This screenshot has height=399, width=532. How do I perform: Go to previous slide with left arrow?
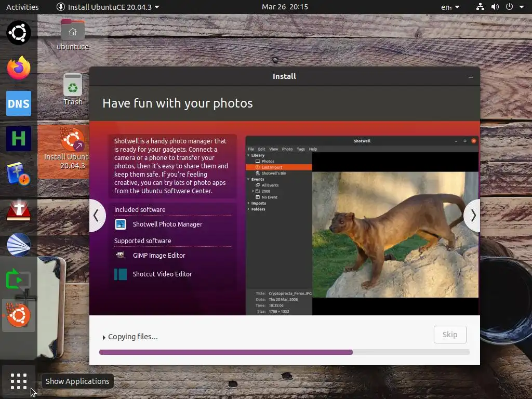(x=96, y=216)
